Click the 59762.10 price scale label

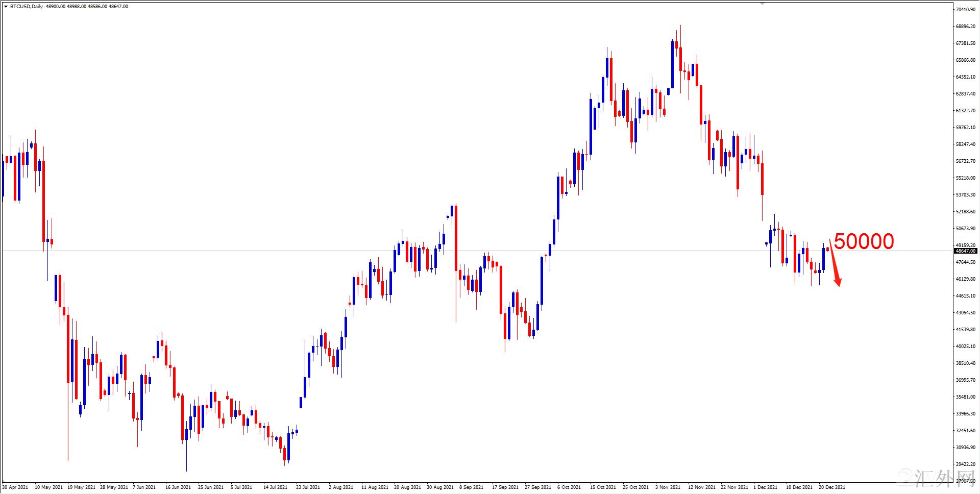(x=965, y=128)
